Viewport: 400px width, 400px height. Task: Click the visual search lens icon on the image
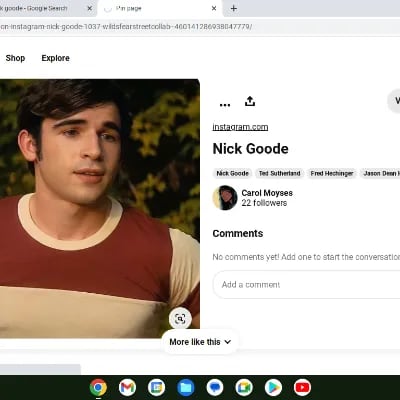point(180,319)
